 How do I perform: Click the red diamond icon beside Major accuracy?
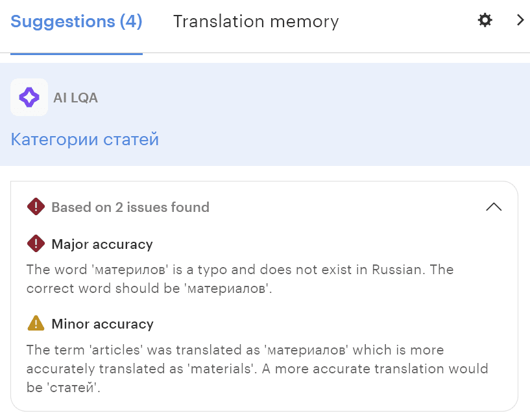[x=35, y=244]
